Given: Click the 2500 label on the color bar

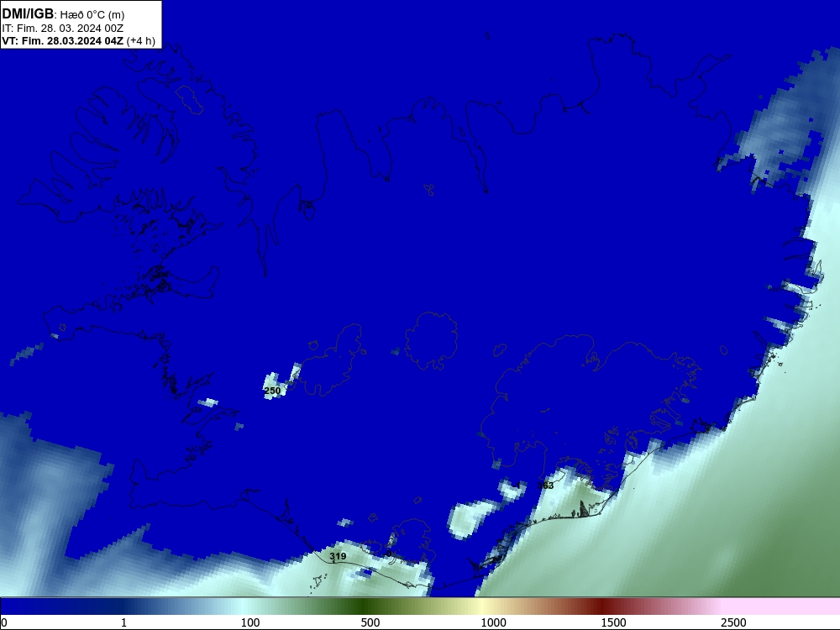Looking at the screenshot, I should point(733,622).
